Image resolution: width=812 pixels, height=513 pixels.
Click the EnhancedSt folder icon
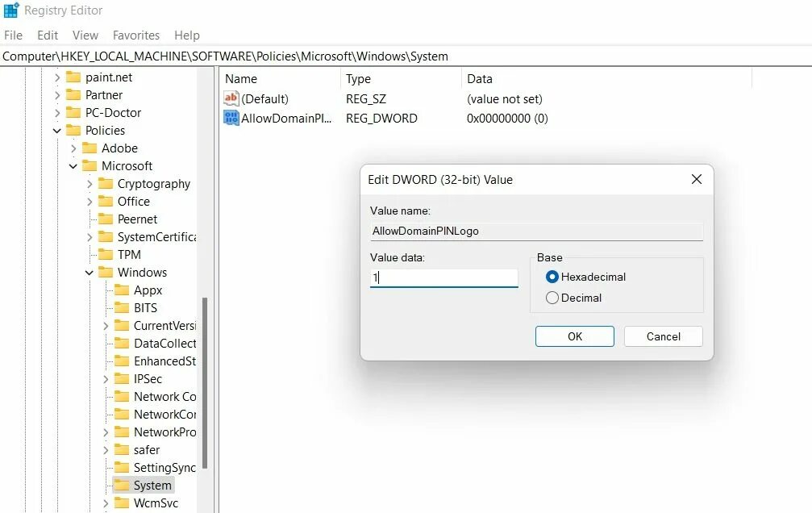coord(122,361)
